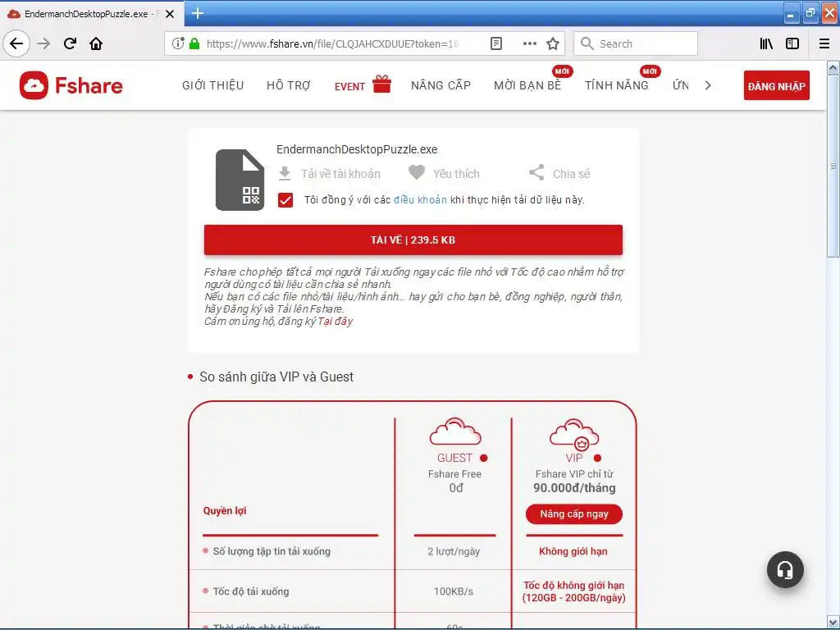Viewport: 840px width, 630px height.
Task: Click the So sánh giữa VIP và Guest heading
Action: coord(276,377)
